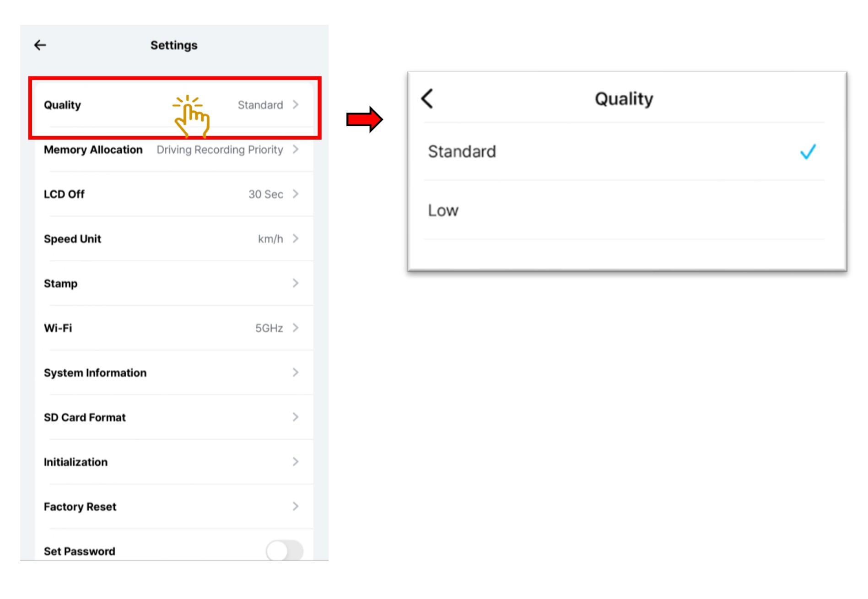Expand Quality setting via its chevron
868x599 pixels.
pyautogui.click(x=296, y=105)
